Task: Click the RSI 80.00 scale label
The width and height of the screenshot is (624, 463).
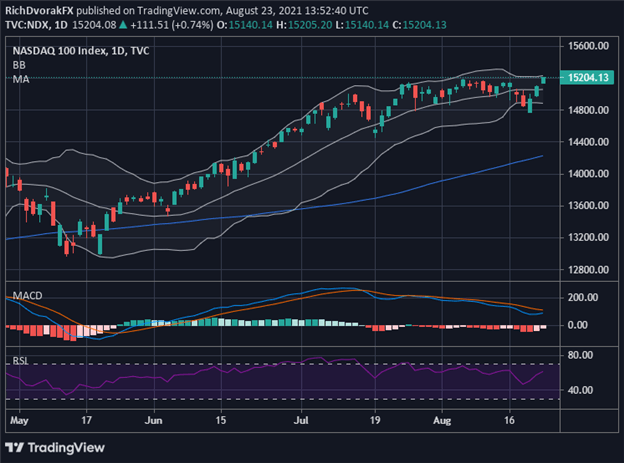Action: (x=580, y=355)
